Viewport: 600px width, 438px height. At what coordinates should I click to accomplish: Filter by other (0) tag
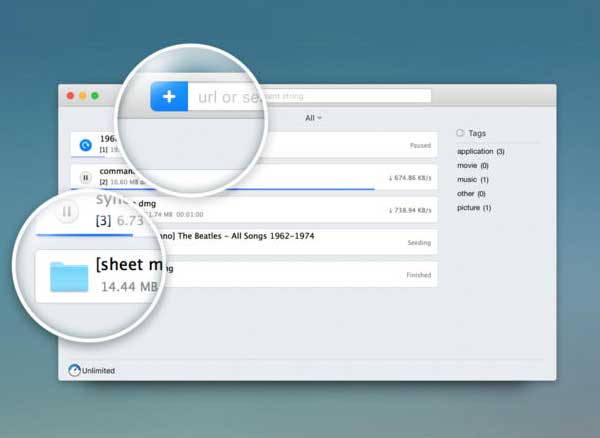coord(471,194)
